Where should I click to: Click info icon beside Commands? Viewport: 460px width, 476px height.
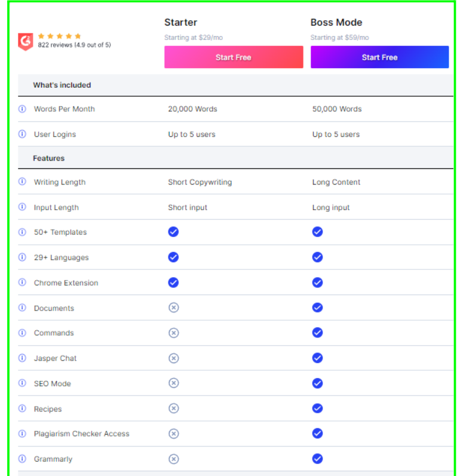click(x=22, y=333)
